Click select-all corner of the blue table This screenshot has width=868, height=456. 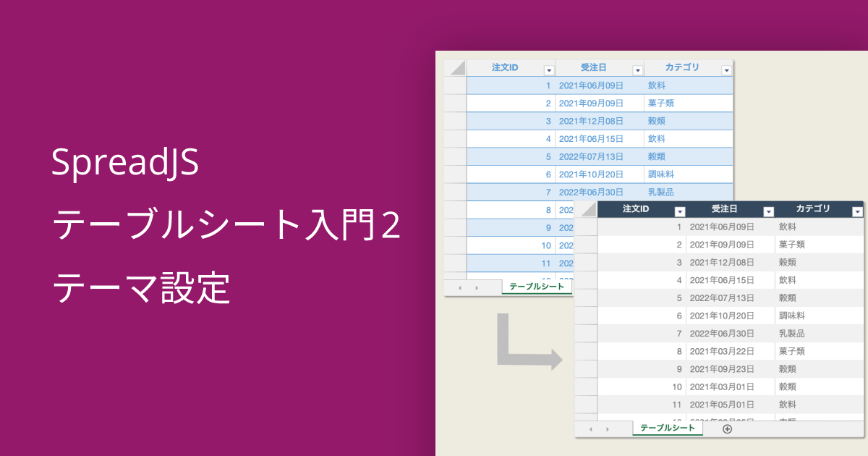pyautogui.click(x=455, y=68)
